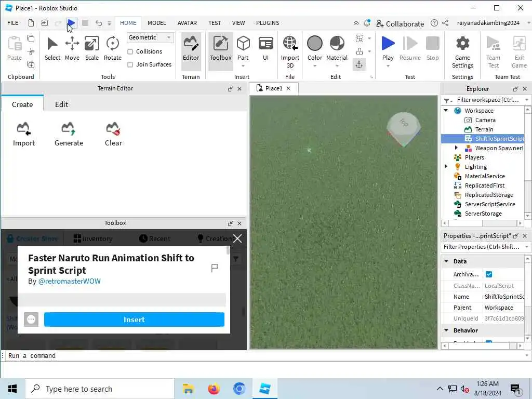Viewport: 532px width, 399px height.
Task: Open File Explorer from the taskbar
Action: click(188, 389)
